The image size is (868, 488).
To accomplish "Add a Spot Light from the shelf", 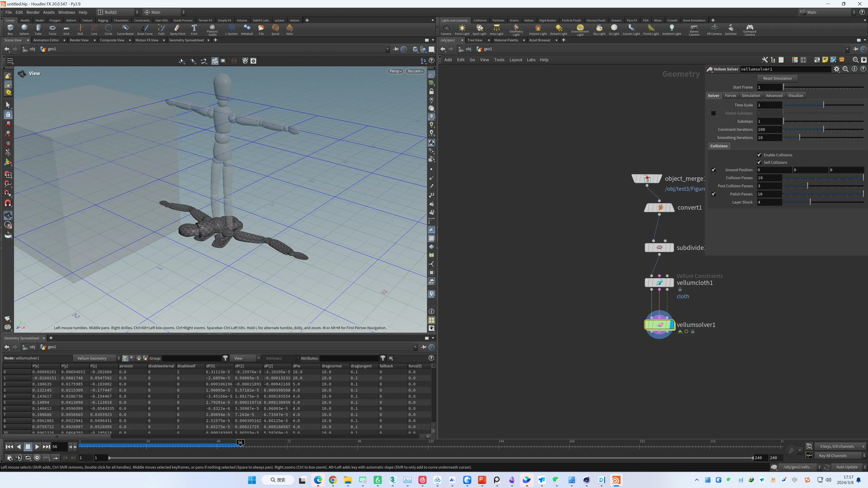I will (x=479, y=30).
